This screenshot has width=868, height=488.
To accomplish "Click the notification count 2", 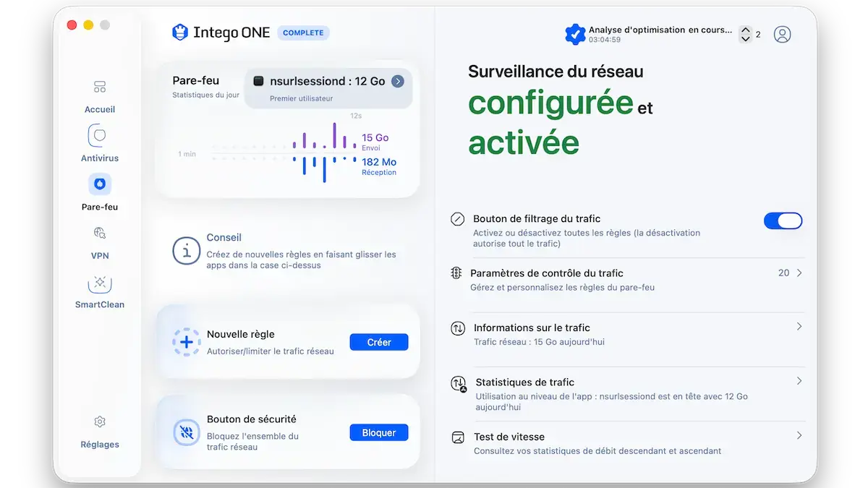I will click(758, 35).
